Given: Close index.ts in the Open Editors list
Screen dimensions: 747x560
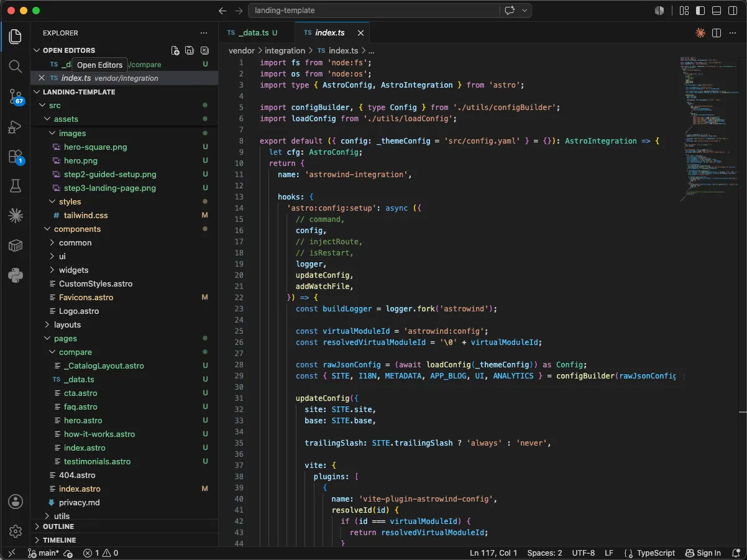Looking at the screenshot, I should tap(42, 78).
